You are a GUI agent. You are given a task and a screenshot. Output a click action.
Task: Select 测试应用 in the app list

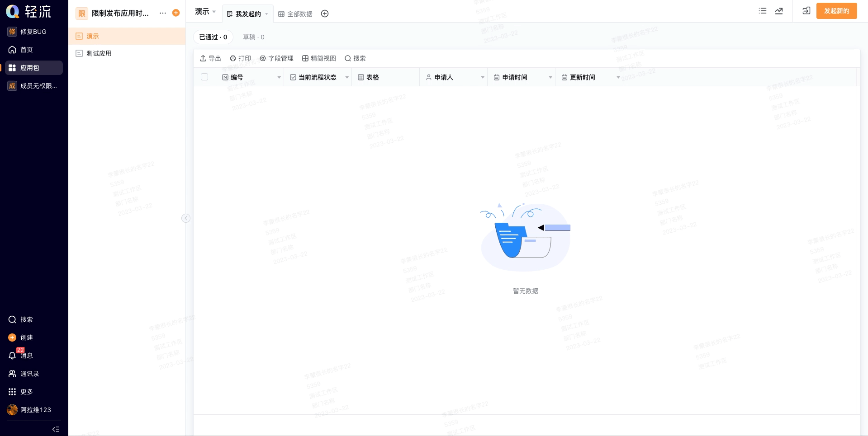127,53
